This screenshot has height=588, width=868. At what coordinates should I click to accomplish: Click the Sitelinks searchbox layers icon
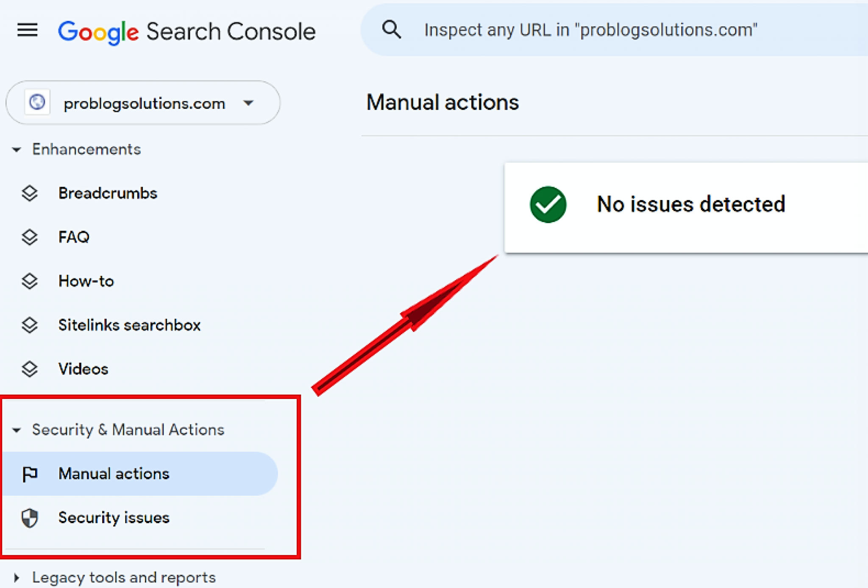(30, 325)
